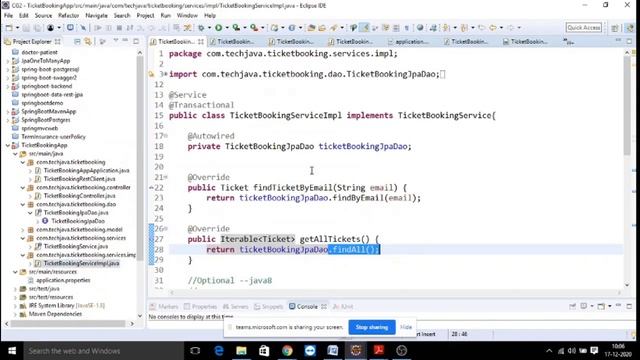The image size is (640, 360).
Task: Open the Navigate menu
Action: pos(96,16)
